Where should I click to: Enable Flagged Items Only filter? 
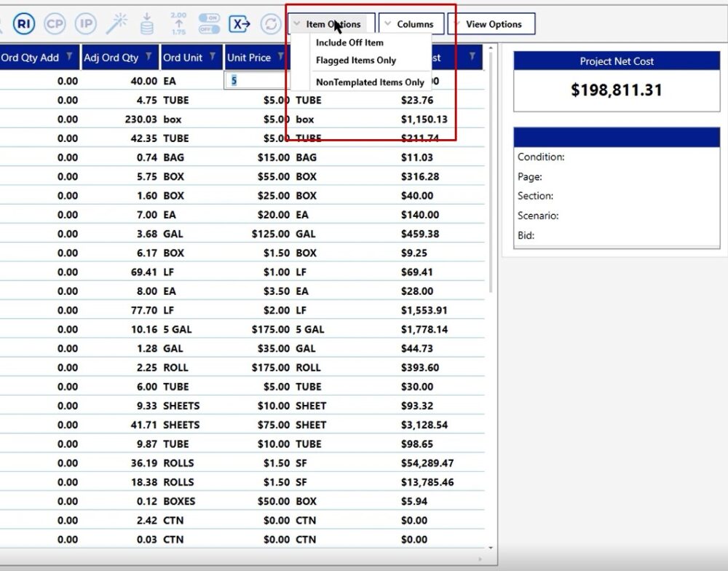click(x=355, y=60)
